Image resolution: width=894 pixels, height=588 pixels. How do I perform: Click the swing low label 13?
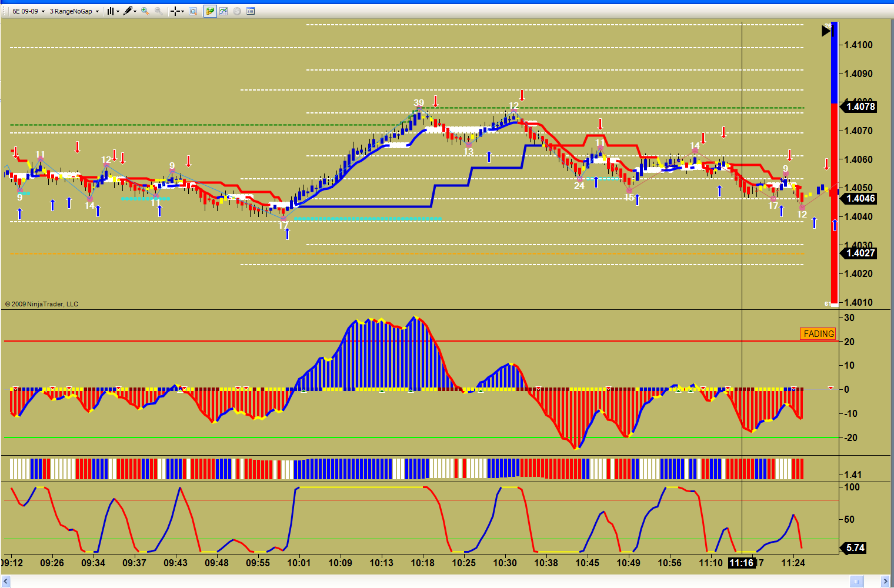click(468, 152)
